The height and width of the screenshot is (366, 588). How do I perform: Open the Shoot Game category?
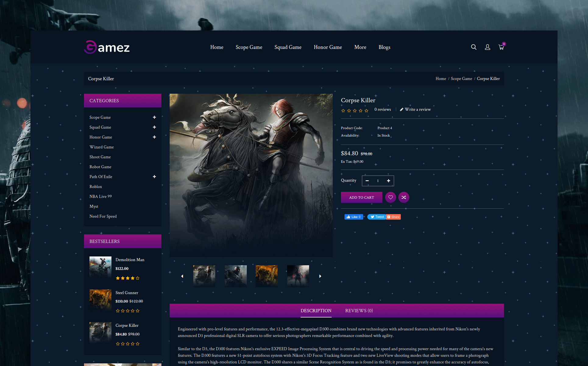(100, 157)
